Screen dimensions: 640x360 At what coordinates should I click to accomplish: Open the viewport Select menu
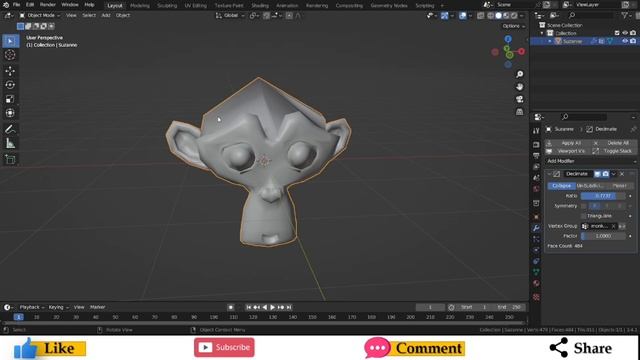[89, 16]
